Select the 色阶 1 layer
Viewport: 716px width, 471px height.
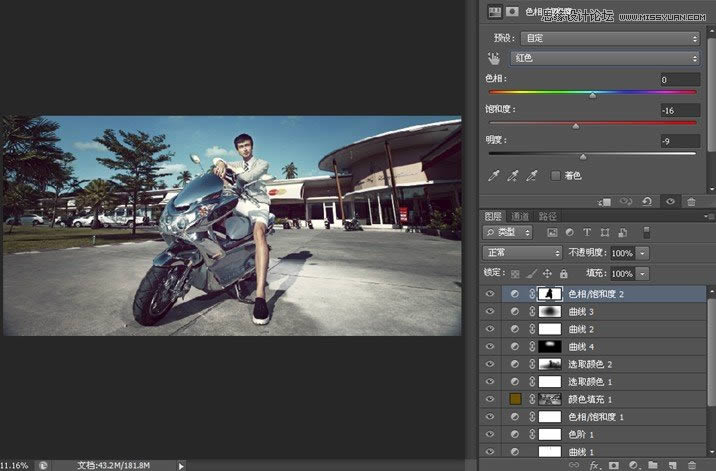pos(593,434)
